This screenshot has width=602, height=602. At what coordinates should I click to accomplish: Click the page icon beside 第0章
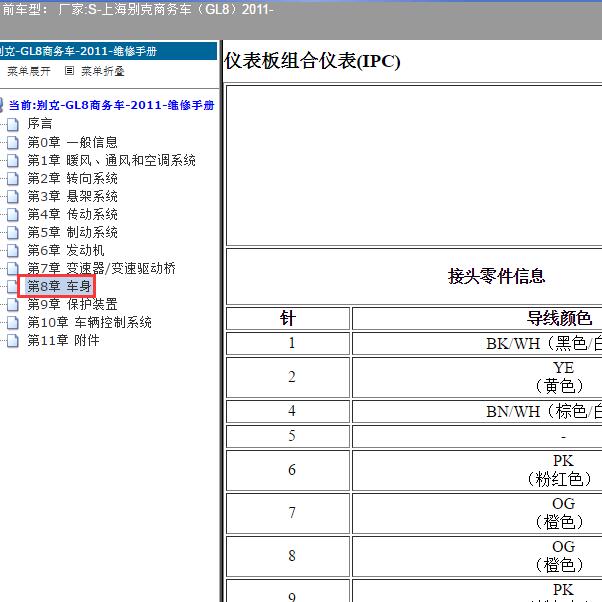click(x=13, y=142)
